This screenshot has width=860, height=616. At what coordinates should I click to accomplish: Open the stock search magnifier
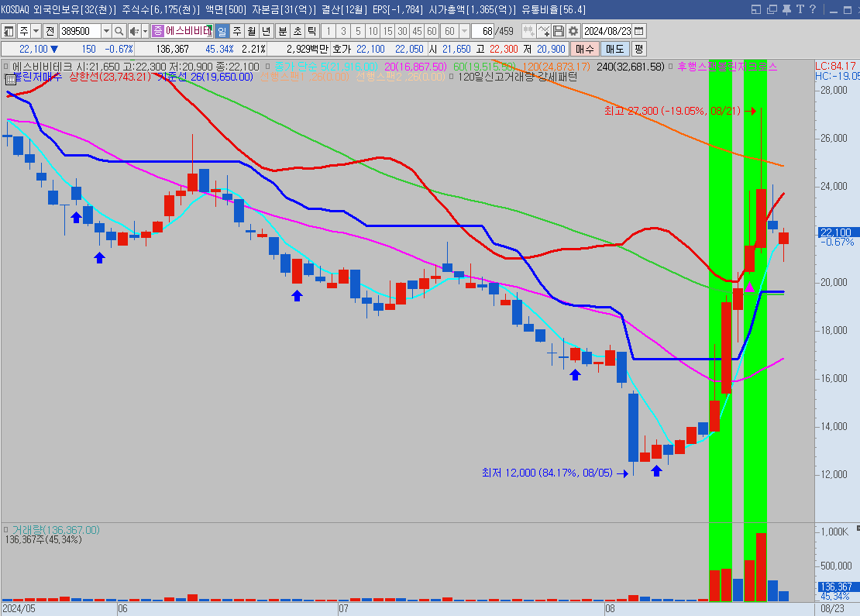point(119,31)
